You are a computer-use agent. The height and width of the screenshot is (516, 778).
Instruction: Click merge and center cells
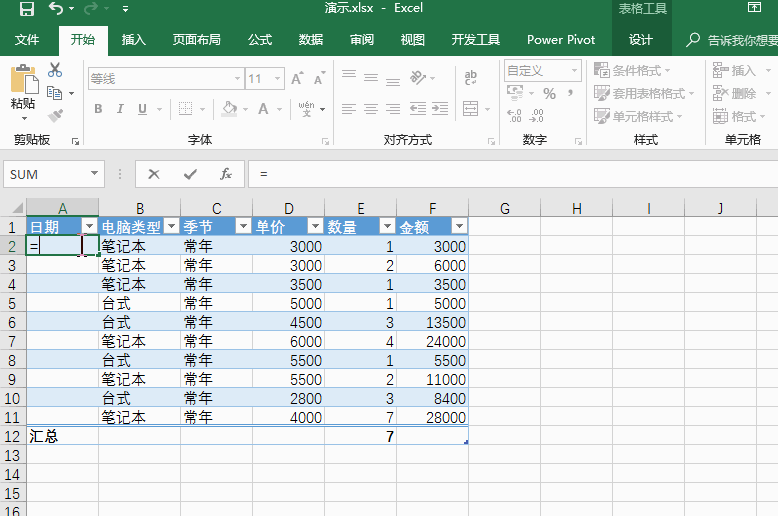click(x=470, y=109)
